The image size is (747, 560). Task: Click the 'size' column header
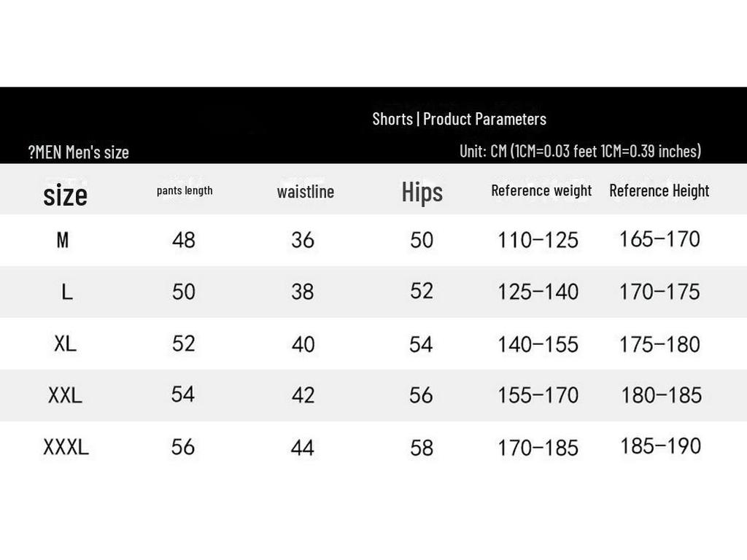pos(65,195)
